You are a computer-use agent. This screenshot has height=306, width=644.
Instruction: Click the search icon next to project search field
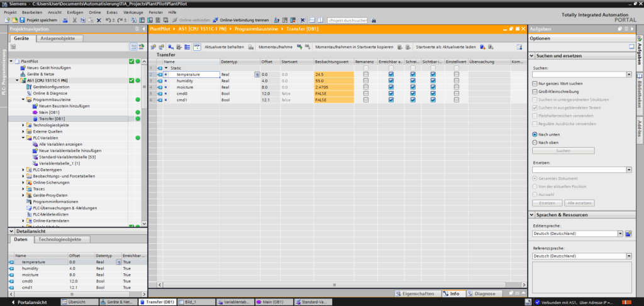click(374, 20)
